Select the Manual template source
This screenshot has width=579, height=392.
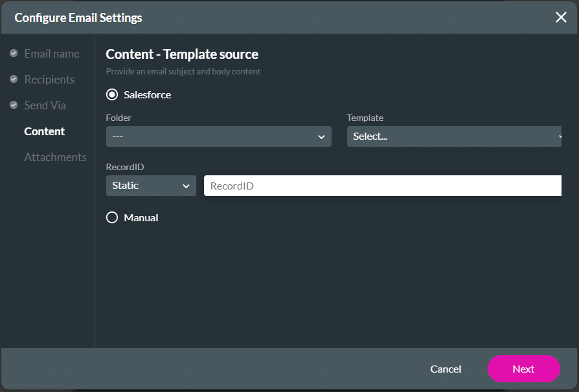tap(111, 217)
